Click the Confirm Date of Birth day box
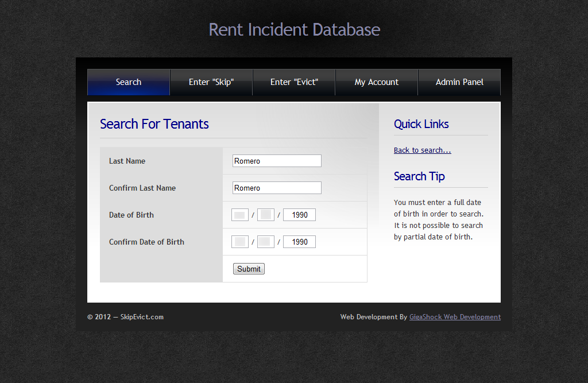588x383 pixels. tap(266, 242)
